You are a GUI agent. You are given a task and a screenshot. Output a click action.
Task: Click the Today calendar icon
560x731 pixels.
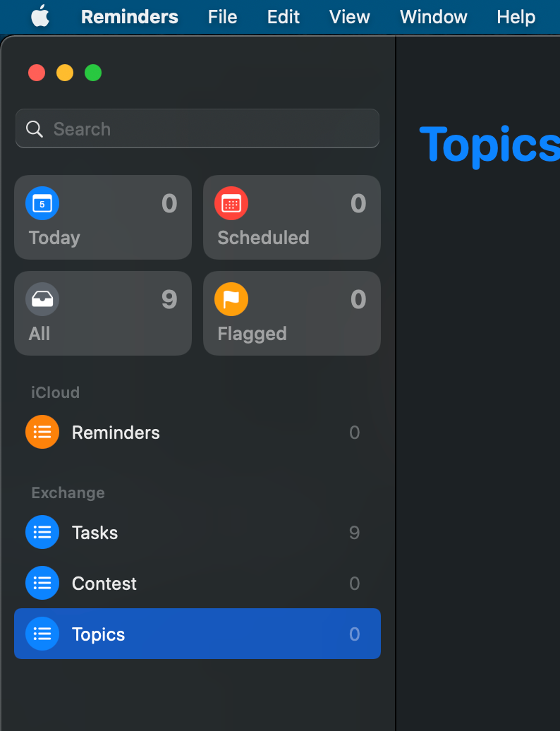click(42, 203)
